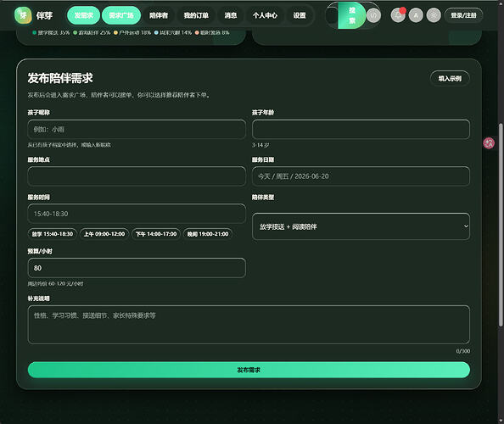504x424 pixels.
Task: Toggle the light/dark theme sun icon
Action: [x=434, y=15]
